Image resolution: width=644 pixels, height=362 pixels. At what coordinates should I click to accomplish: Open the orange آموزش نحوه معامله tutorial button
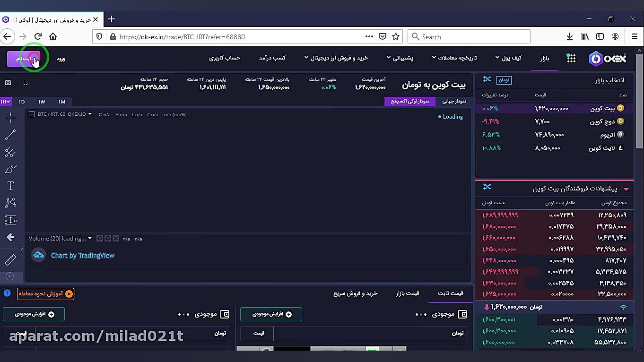(46, 294)
